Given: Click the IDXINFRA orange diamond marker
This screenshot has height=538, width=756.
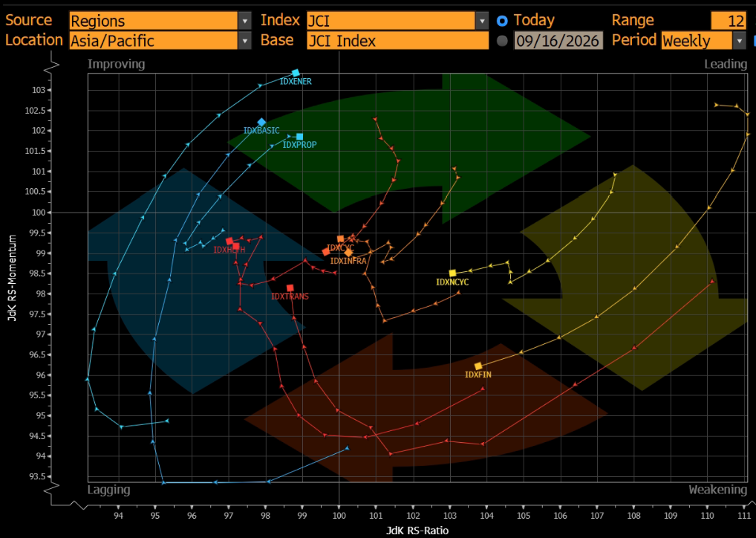Looking at the screenshot, I should click(x=348, y=253).
